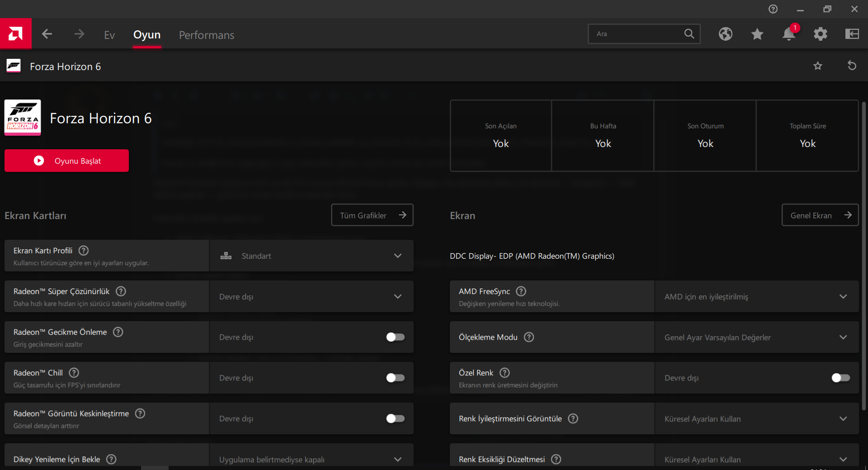Click DDC Display- EDP display name text
Image resolution: width=868 pixels, height=470 pixels.
point(532,256)
